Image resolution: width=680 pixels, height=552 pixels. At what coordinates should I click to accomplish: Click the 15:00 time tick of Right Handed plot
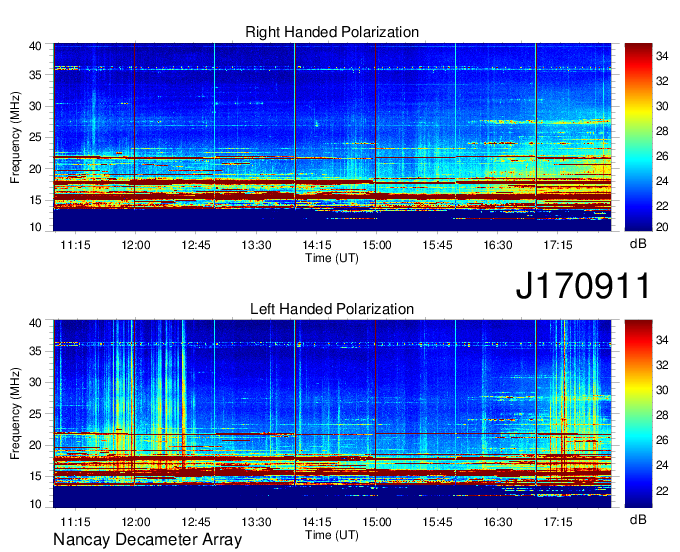coord(377,245)
